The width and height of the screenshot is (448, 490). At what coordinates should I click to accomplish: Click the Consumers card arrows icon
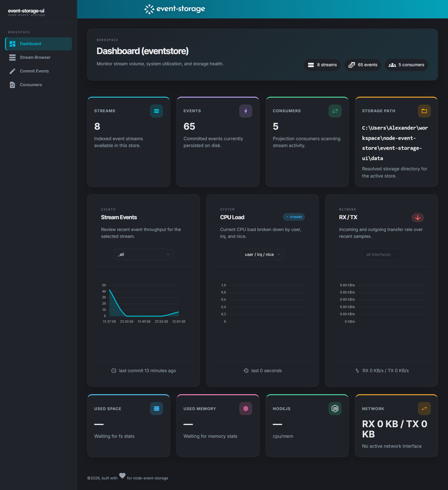[335, 111]
